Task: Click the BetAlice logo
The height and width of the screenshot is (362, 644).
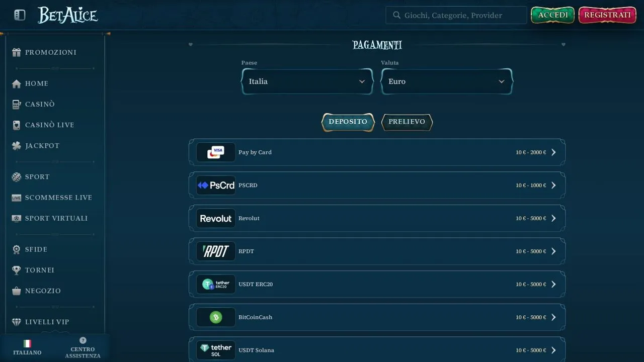Action: click(x=68, y=15)
